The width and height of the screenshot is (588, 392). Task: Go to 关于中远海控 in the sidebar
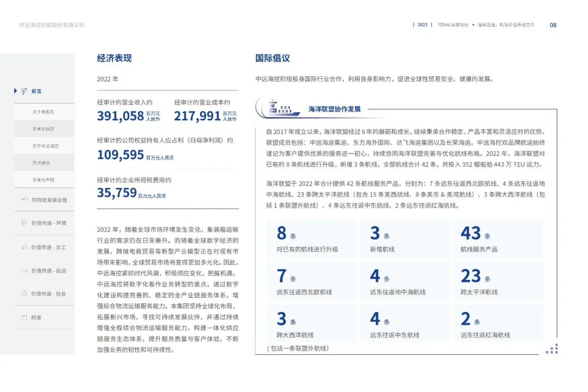coord(44,146)
